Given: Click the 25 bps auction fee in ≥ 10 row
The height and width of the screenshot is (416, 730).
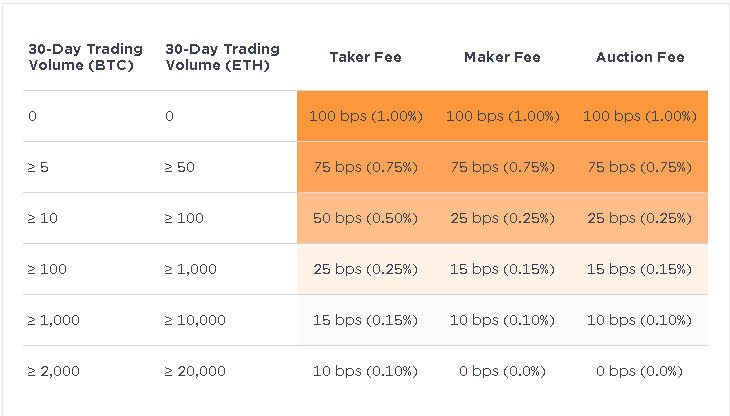Looking at the screenshot, I should click(640, 218).
